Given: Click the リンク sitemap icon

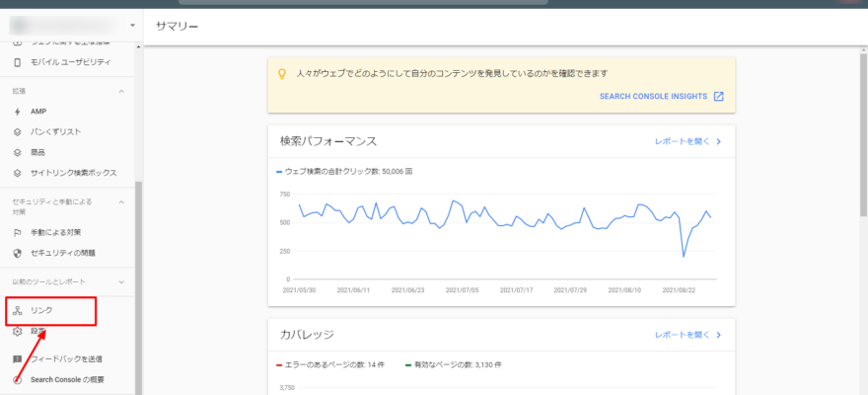Looking at the screenshot, I should point(18,311).
